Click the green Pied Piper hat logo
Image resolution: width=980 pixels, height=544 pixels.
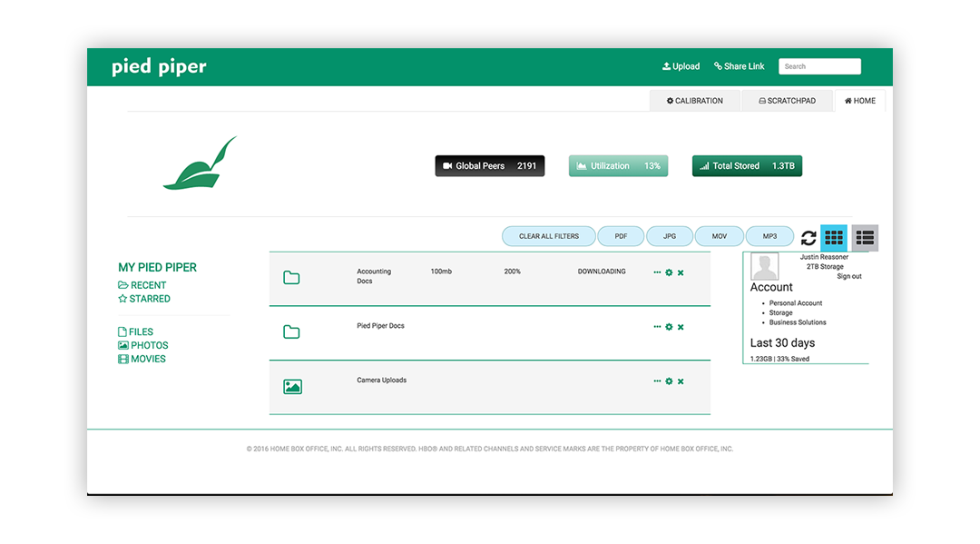coord(200,163)
